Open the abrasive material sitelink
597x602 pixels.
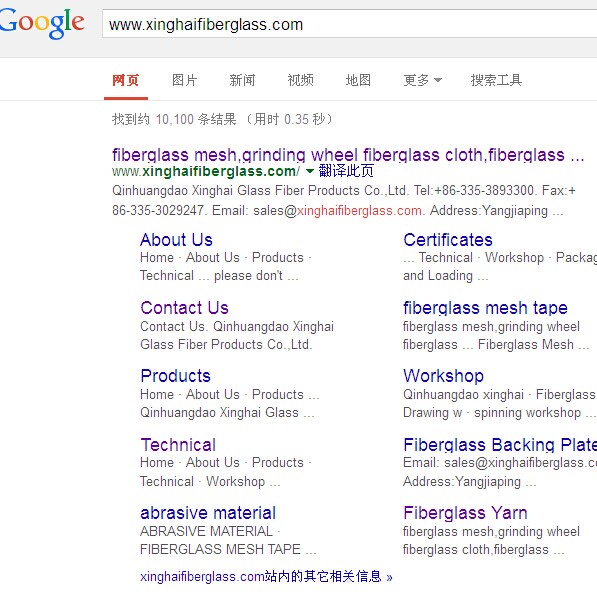[208, 513]
